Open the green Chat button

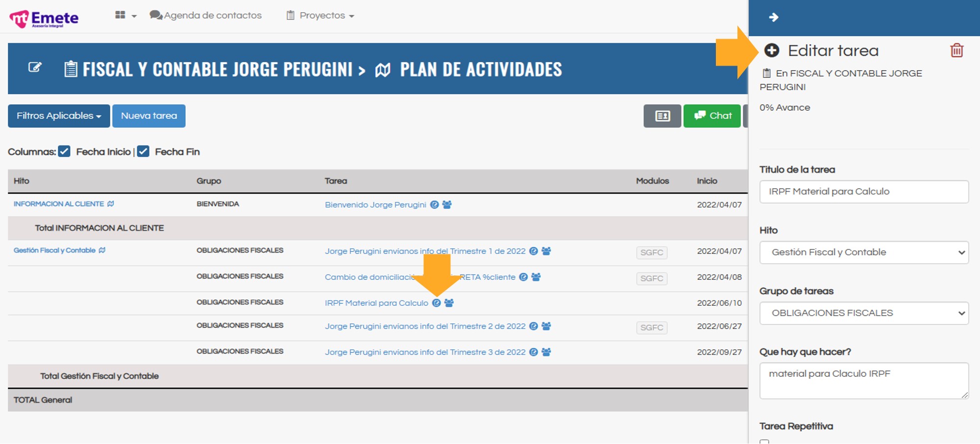click(x=712, y=116)
